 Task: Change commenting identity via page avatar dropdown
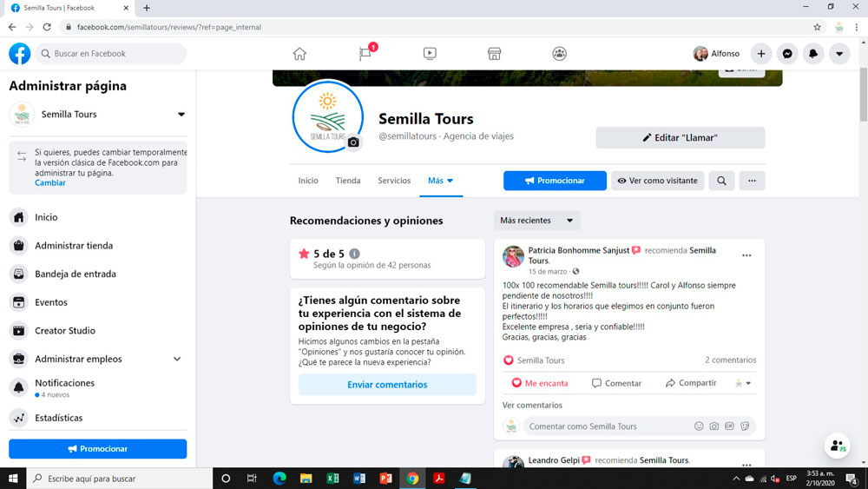(x=743, y=383)
